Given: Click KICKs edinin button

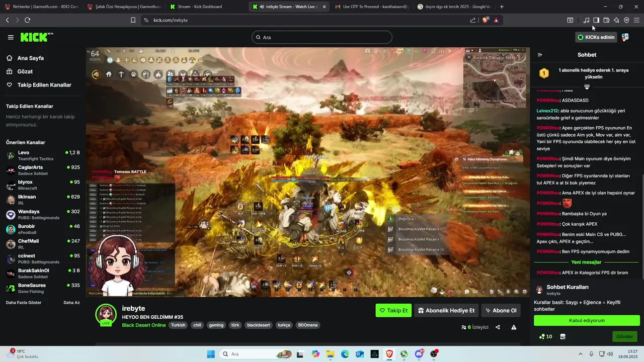Looking at the screenshot, I should [596, 37].
